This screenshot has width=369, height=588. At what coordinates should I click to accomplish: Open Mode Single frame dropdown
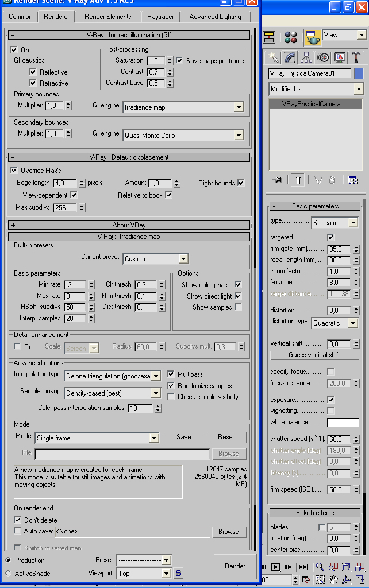(x=154, y=438)
